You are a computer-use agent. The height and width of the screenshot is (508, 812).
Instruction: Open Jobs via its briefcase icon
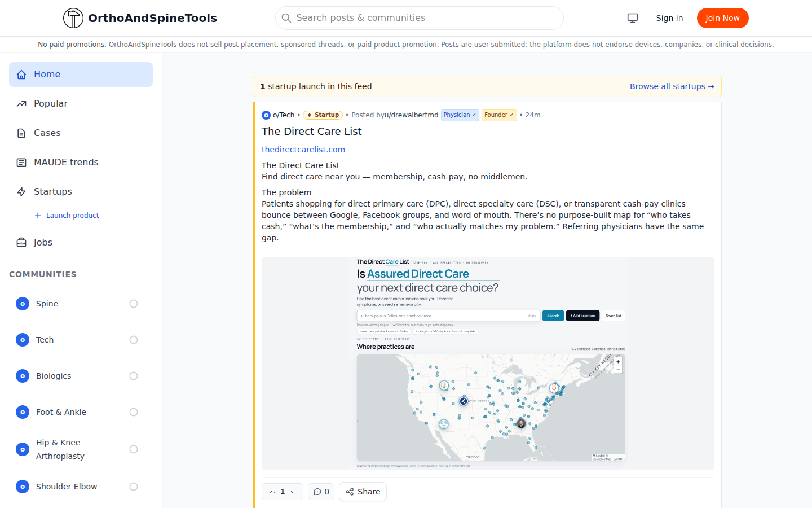[x=21, y=243]
